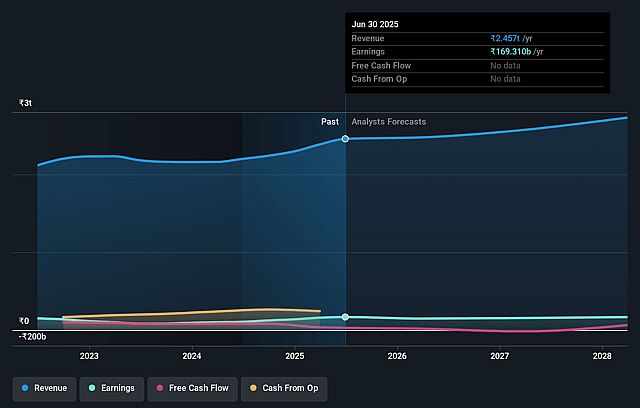The width and height of the screenshot is (640, 408).
Task: Click the ₹169.310b earnings value in tooltip
Action: coord(511,52)
